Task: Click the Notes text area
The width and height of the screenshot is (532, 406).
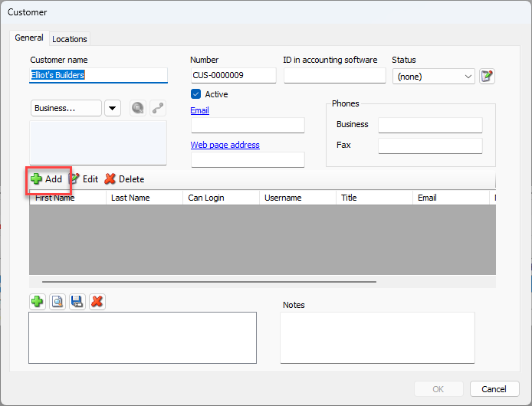Action: [377, 338]
